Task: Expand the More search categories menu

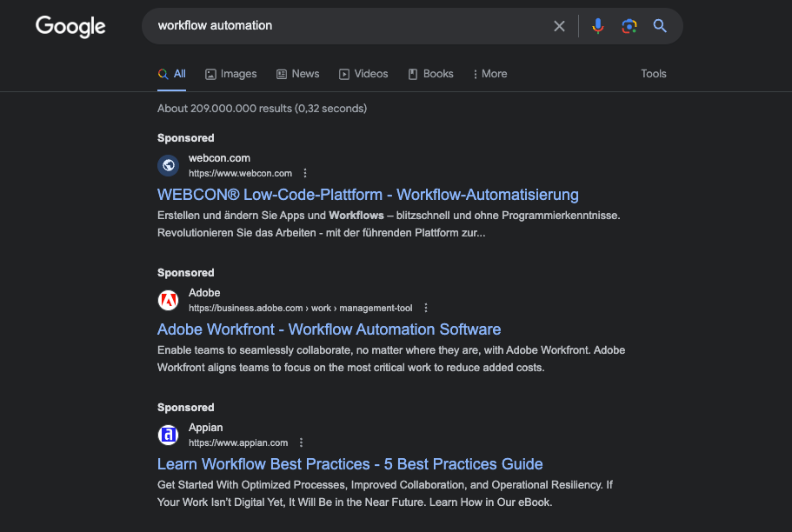Action: [490, 74]
